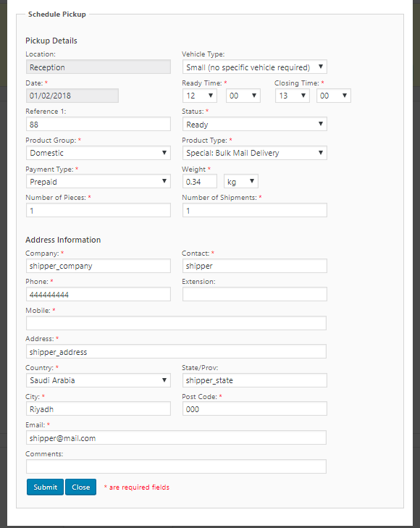420x528 pixels.
Task: Expand the Product Group dropdown
Action: [98, 153]
